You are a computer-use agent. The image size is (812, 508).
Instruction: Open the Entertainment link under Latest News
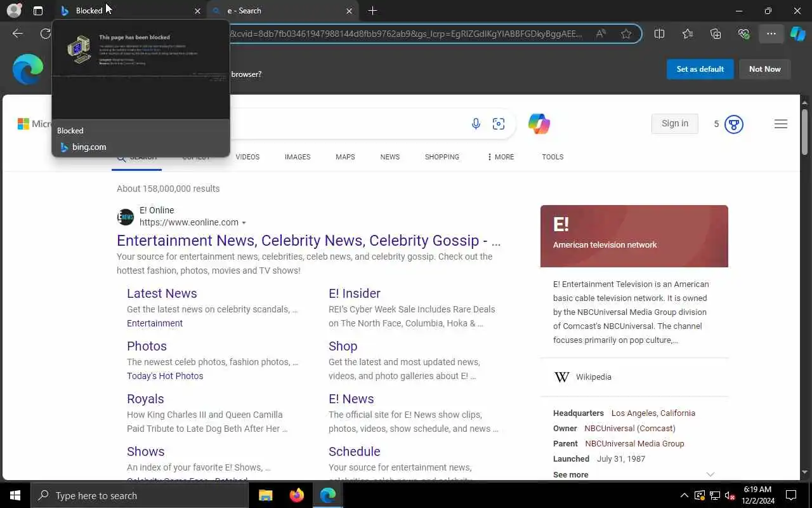click(155, 323)
